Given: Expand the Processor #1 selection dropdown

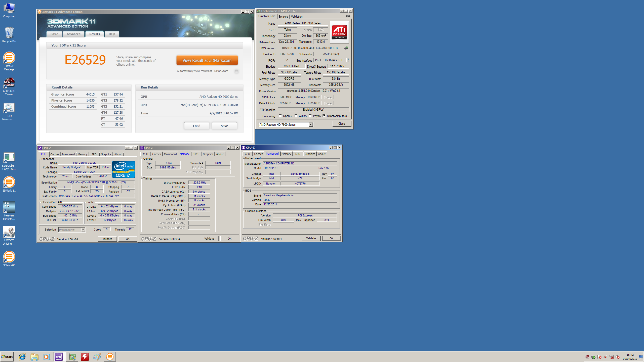Looking at the screenshot, I should coord(83,230).
